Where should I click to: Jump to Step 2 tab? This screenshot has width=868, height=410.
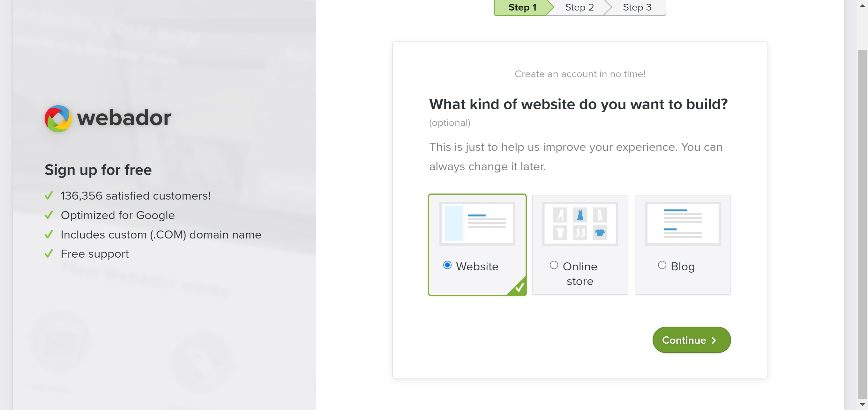click(x=579, y=7)
